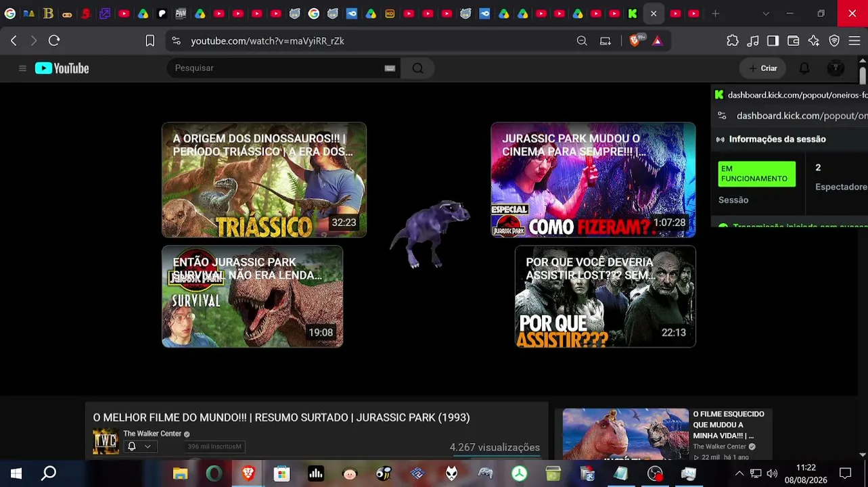The height and width of the screenshot is (487, 868).
Task: Open a new browser tab
Action: (715, 14)
